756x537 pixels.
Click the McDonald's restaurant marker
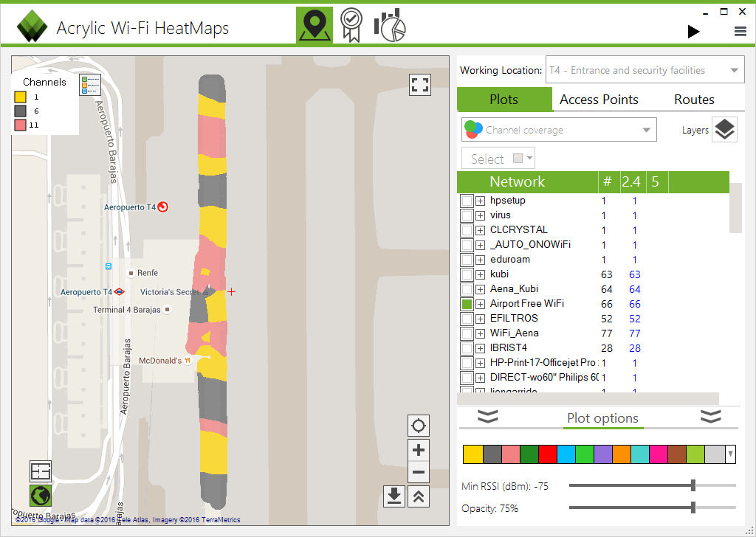tap(188, 360)
